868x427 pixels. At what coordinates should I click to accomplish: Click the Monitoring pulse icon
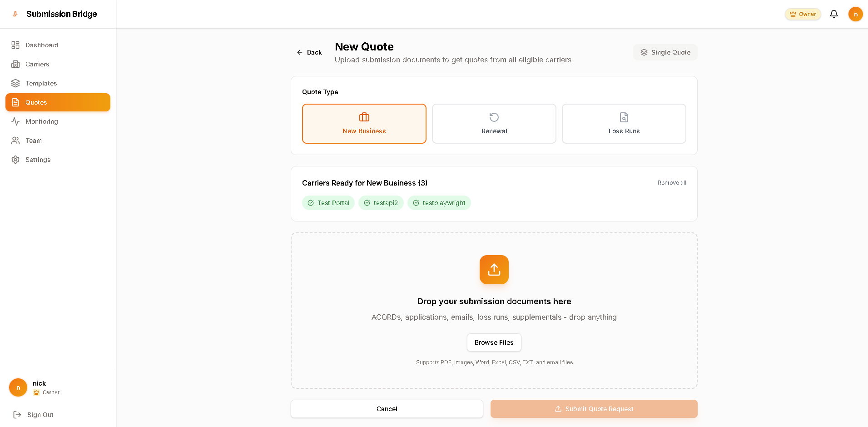point(15,121)
